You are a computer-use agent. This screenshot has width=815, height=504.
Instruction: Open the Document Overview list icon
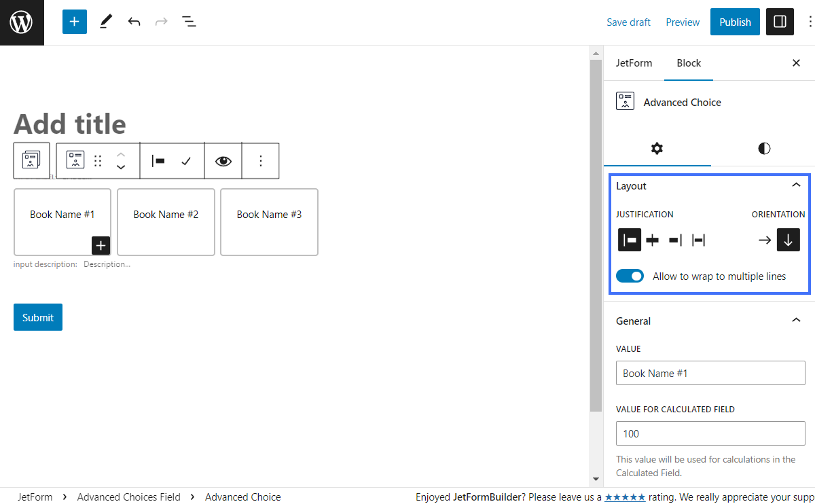189,22
